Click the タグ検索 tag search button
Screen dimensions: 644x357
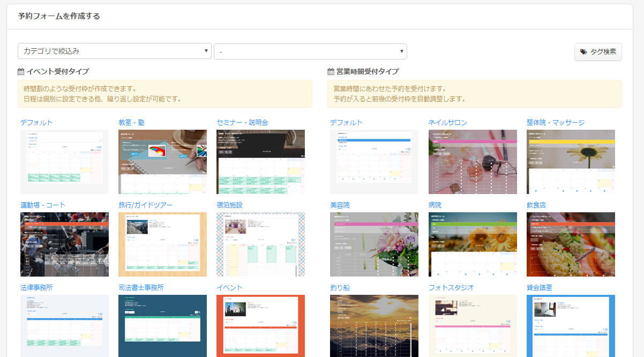point(598,52)
